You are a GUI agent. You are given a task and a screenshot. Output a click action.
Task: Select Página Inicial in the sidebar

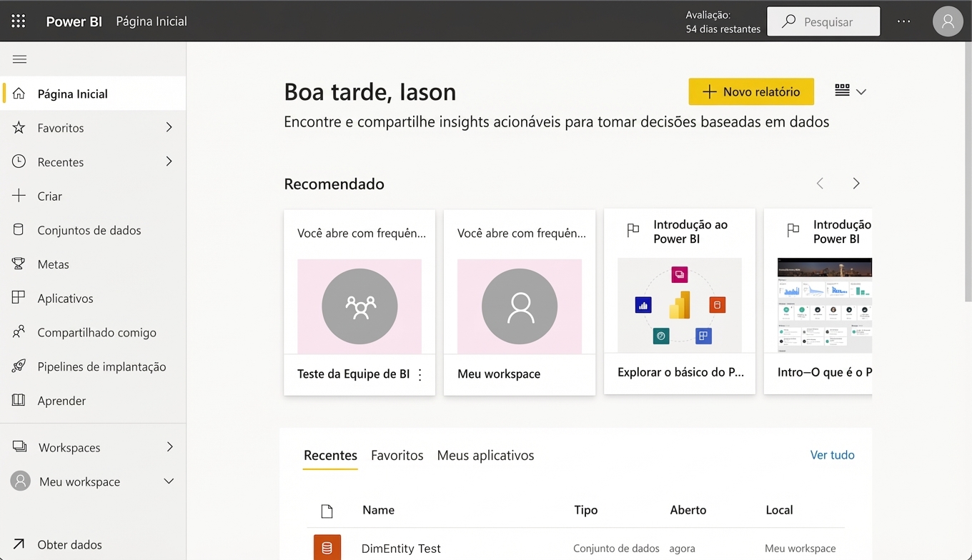94,94
